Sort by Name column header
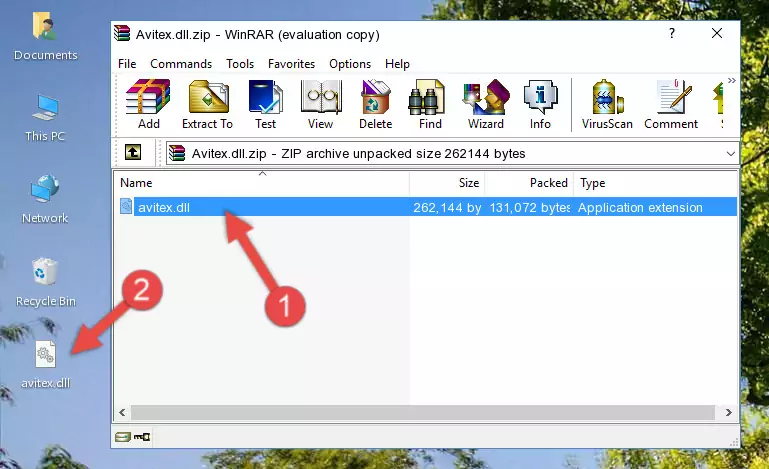Viewport: 769px width, 469px height. (262, 183)
